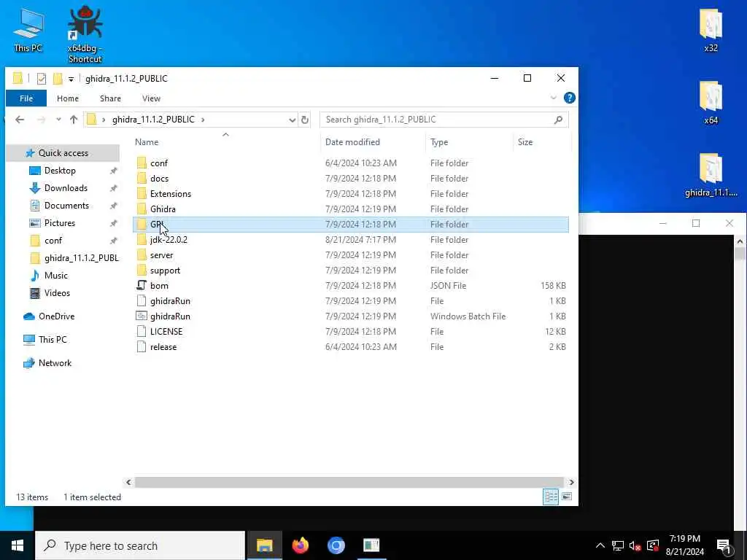The height and width of the screenshot is (560, 747).
Task: Click the search magnifier icon
Action: click(x=558, y=120)
